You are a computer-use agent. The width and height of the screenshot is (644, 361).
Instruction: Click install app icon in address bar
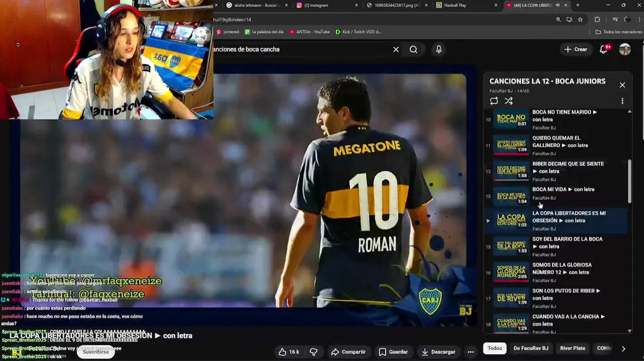coord(569,20)
